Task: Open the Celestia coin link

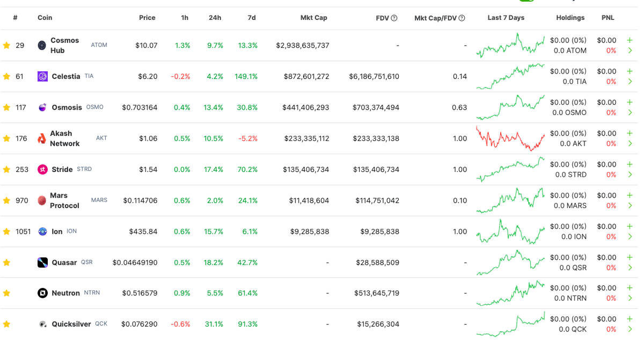Action: click(66, 77)
